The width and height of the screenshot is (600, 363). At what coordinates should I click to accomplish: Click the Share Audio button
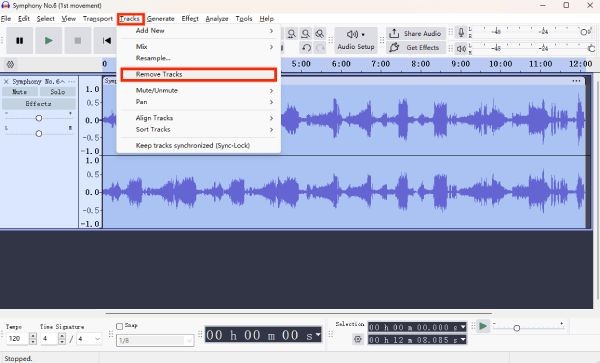[416, 34]
